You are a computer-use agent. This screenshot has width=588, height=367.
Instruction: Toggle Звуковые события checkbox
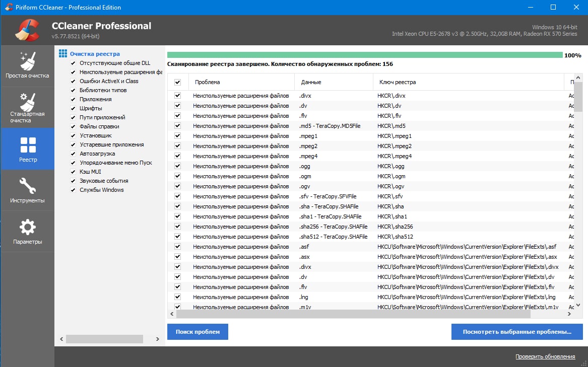pos(73,181)
